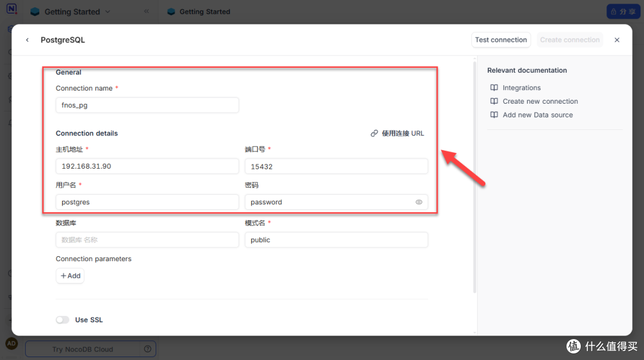Click the Getting Started breadcrumb base icon

[171, 11]
